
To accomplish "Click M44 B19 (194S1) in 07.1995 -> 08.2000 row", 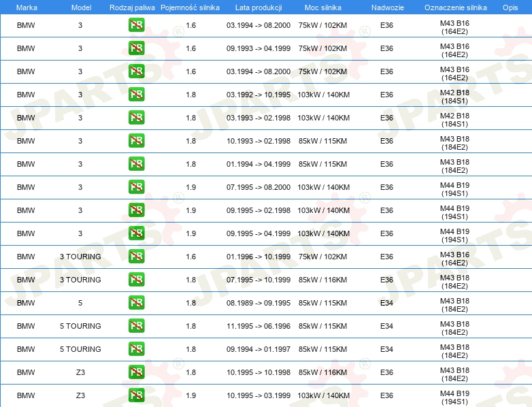I will [454, 189].
